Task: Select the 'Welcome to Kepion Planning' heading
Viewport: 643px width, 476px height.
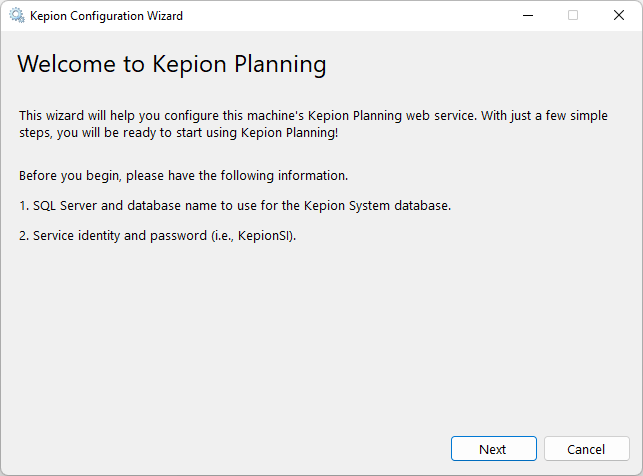Action: coord(172,64)
